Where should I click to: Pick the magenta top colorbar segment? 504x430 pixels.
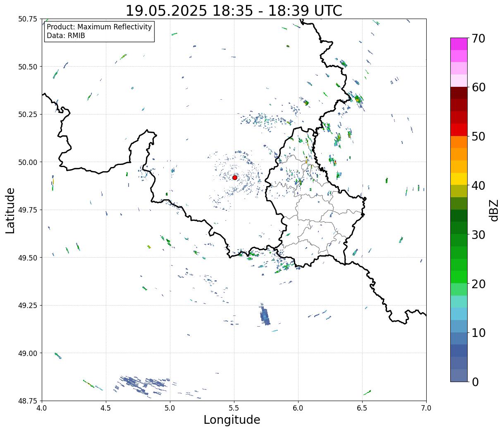tap(459, 44)
